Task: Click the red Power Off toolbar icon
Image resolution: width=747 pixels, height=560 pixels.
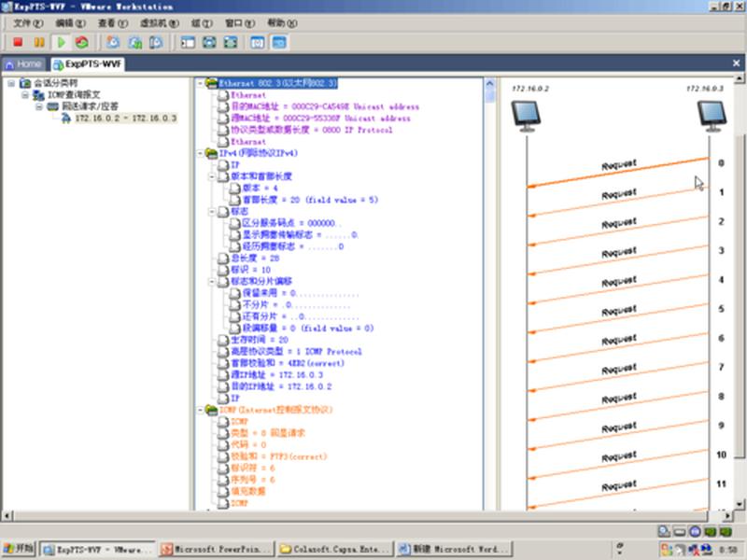Action: point(18,42)
